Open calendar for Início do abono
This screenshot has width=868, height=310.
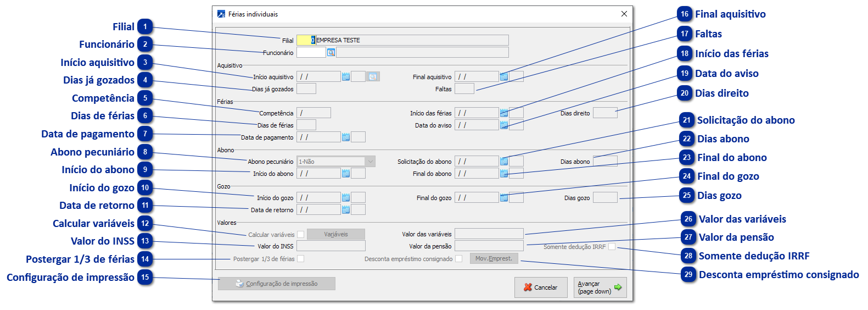point(346,174)
